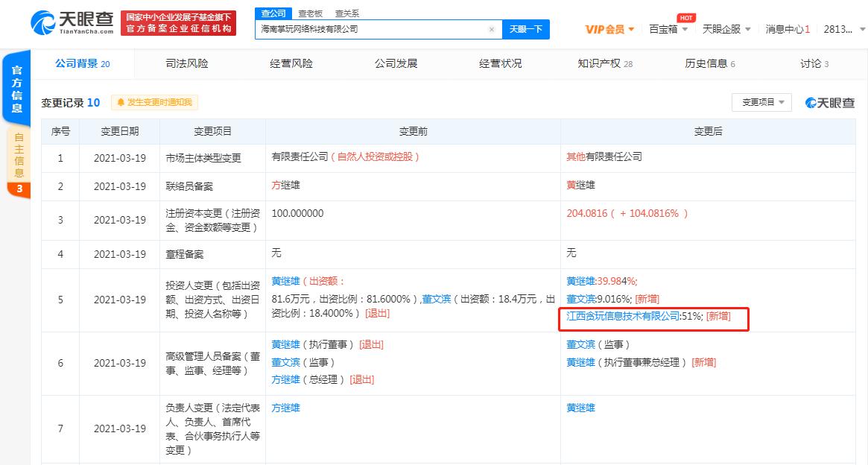The height and width of the screenshot is (465, 868).
Task: Open the VIP会员 dropdown
Action: 609,29
